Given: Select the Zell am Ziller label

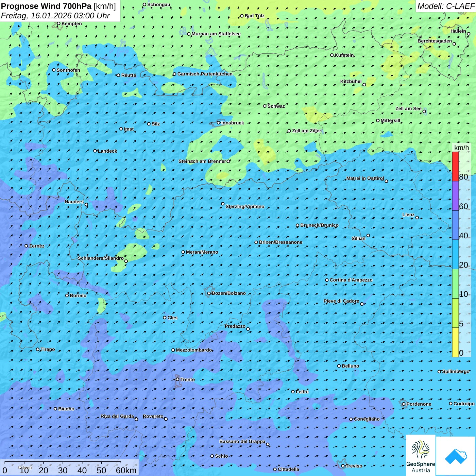Looking at the screenshot, I should (x=307, y=131).
